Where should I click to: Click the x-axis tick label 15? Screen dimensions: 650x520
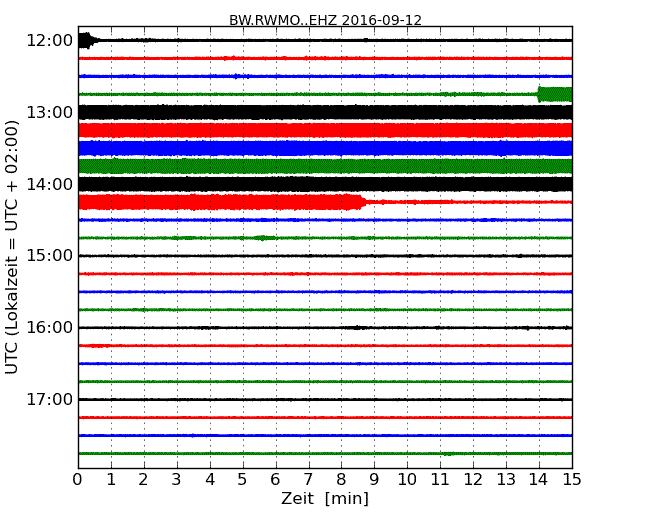[572, 479]
